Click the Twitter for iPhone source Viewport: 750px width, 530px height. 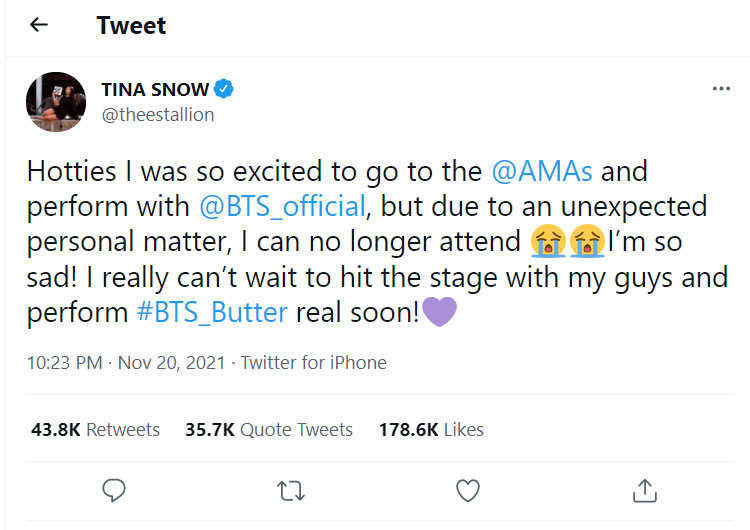pyautogui.click(x=314, y=363)
